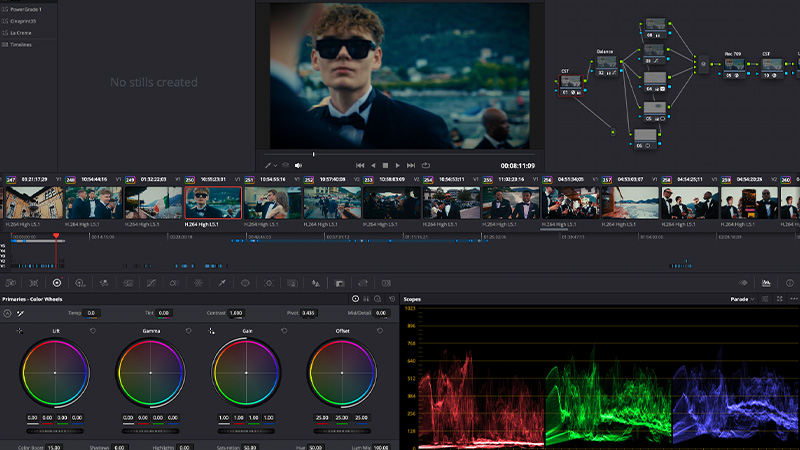Mute viewer audio speaker
800x450 pixels.
coord(298,165)
